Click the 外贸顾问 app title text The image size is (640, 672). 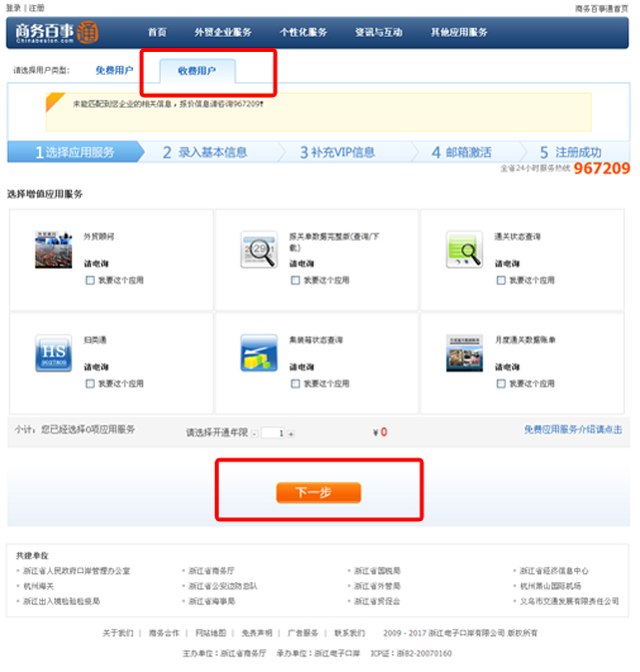(x=99, y=237)
